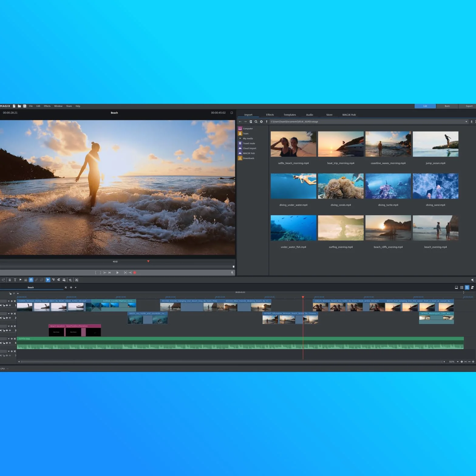Zoom in timeline with plus button
Image resolution: width=476 pixels, height=476 pixels.
pyautogui.click(x=473, y=362)
